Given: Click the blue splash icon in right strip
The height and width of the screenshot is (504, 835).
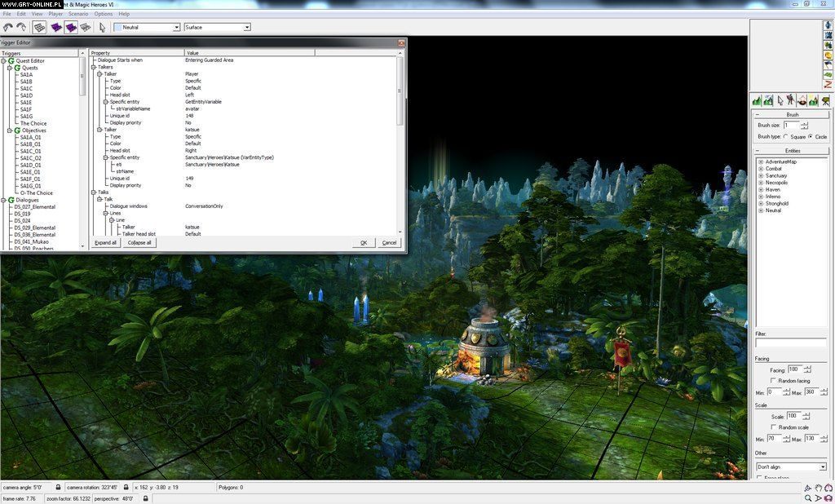Looking at the screenshot, I should click(x=828, y=35).
